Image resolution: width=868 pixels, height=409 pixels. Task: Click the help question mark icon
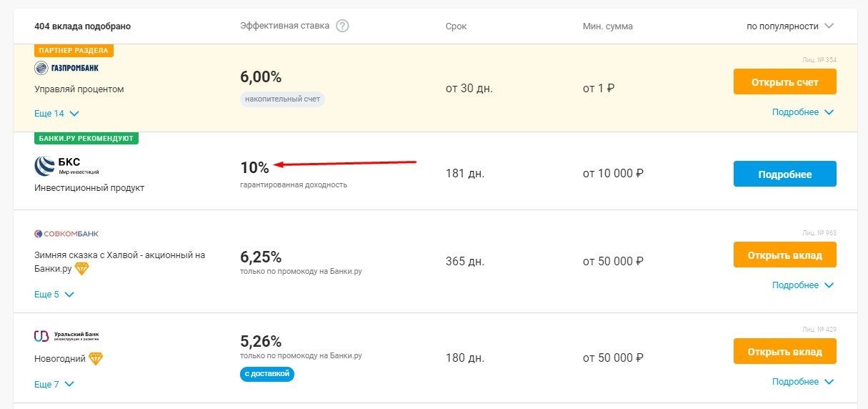pyautogui.click(x=342, y=26)
